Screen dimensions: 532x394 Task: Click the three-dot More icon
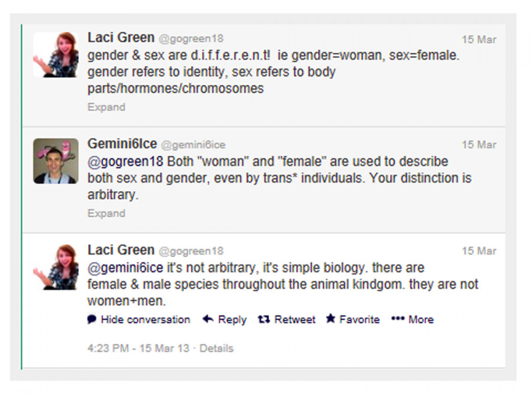(397, 319)
